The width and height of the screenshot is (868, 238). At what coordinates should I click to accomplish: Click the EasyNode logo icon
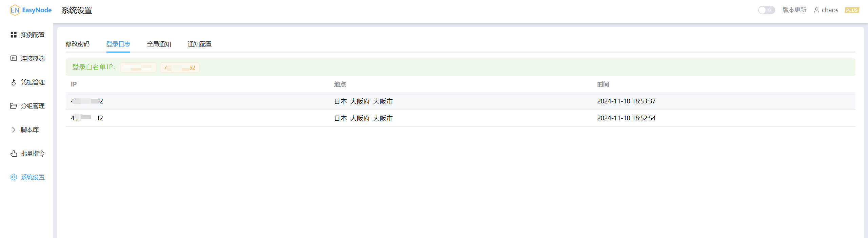pos(15,10)
